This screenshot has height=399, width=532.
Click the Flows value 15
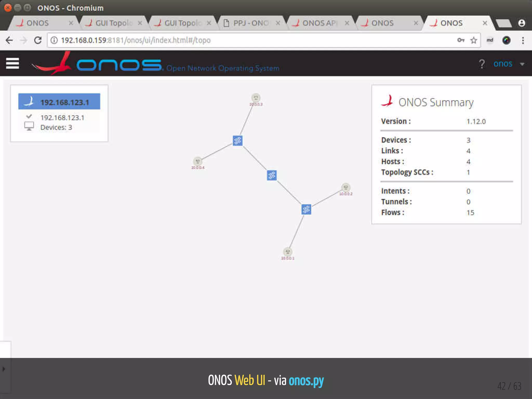point(470,212)
